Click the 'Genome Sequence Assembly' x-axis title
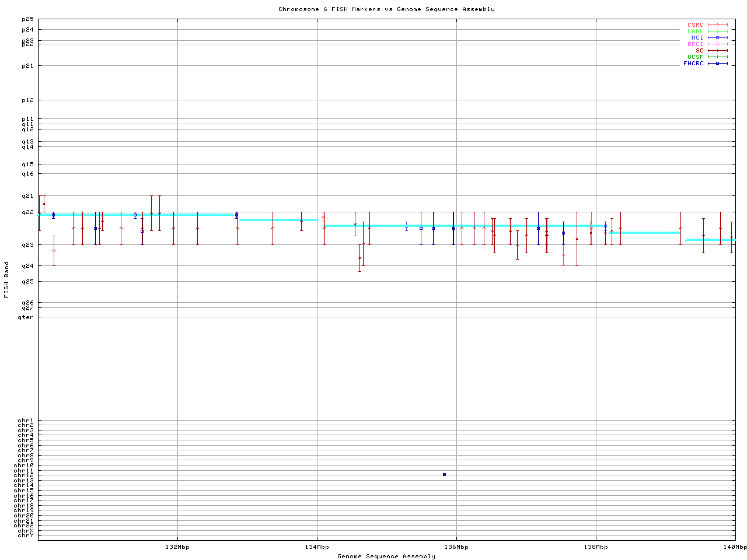 pos(386,556)
